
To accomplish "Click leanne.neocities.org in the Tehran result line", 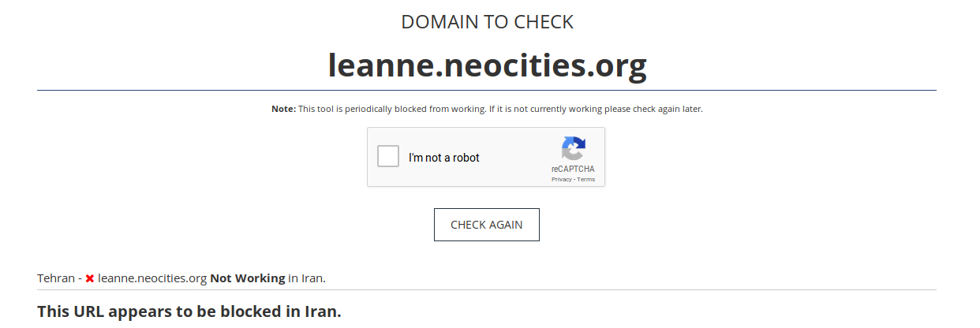I will click(x=152, y=278).
